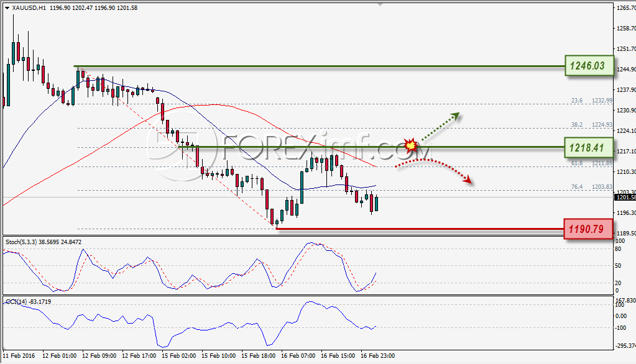Click price scale value 1244.90
Viewport: 636px width, 364px height.
pos(626,70)
